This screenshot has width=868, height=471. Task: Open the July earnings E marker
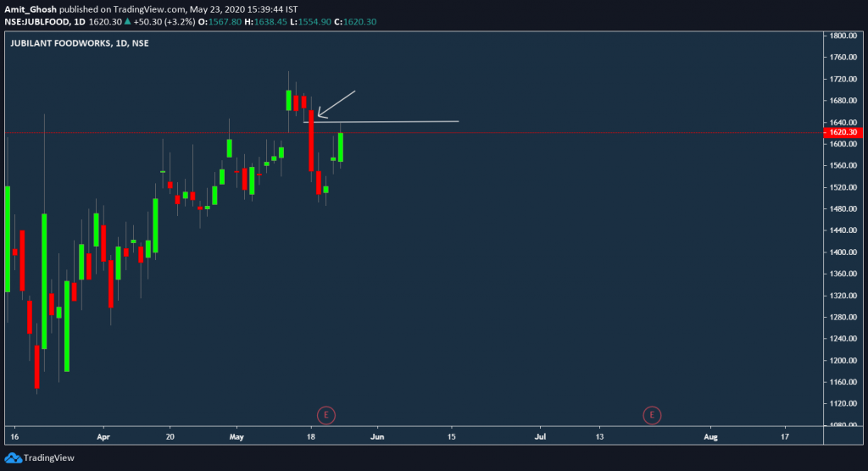coord(652,415)
